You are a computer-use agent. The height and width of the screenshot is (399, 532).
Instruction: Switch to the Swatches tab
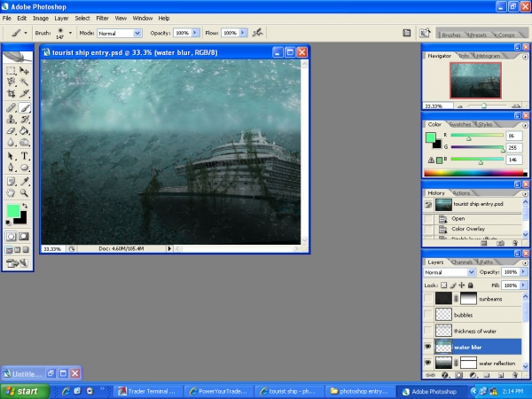459,124
